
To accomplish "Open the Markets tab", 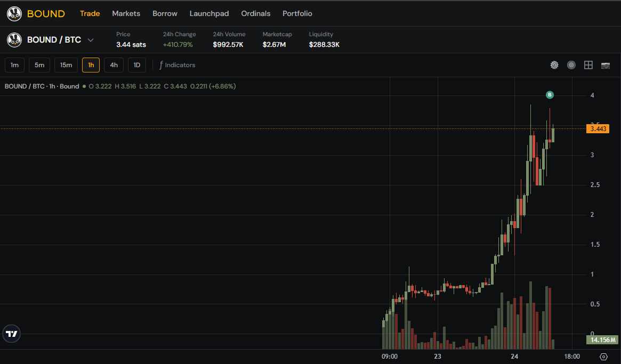I will pos(126,13).
